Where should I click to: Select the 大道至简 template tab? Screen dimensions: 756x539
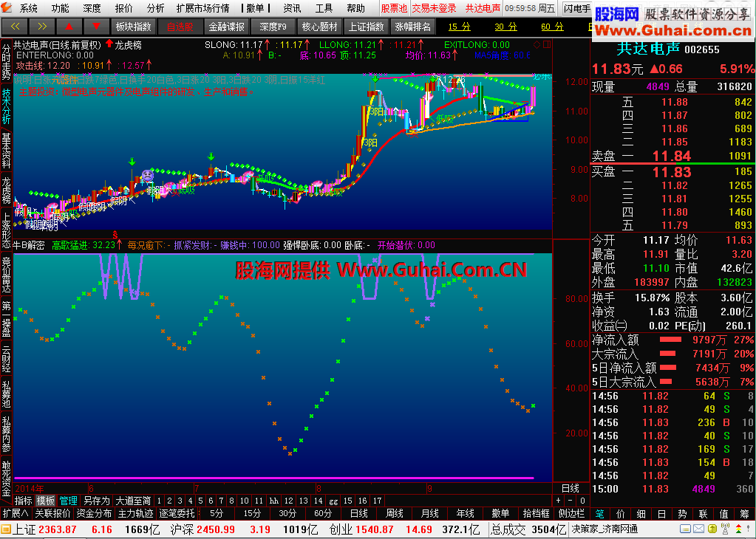coord(133,501)
